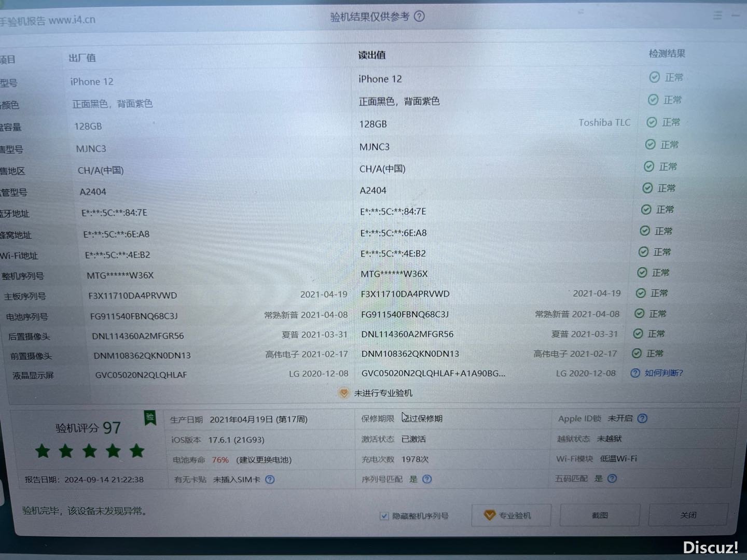Screen dimensions: 747x560
Task: Click the 专业验机 button
Action: tap(510, 515)
